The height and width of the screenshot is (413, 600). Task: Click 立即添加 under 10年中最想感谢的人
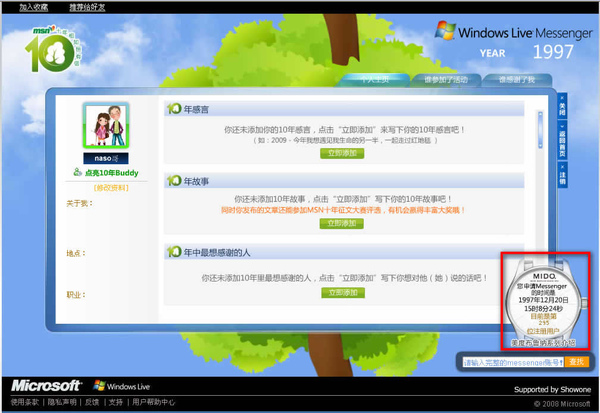[x=343, y=293]
